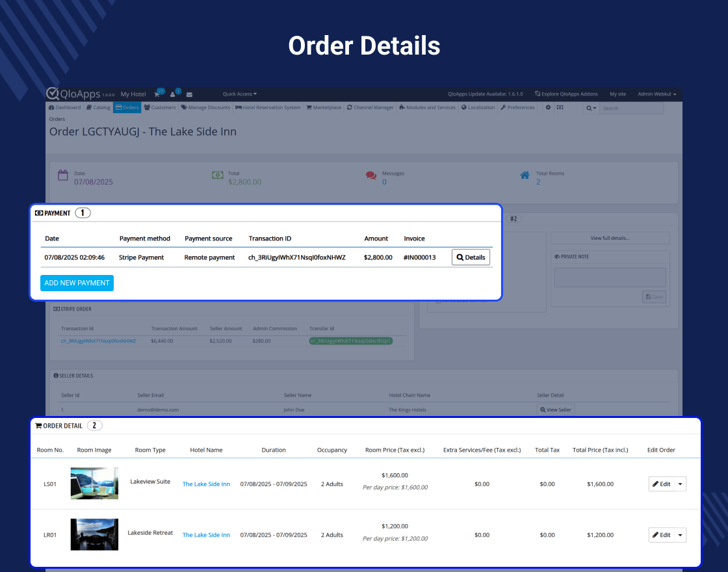Click the My Hotel link
The image size is (728, 572).
pos(133,94)
